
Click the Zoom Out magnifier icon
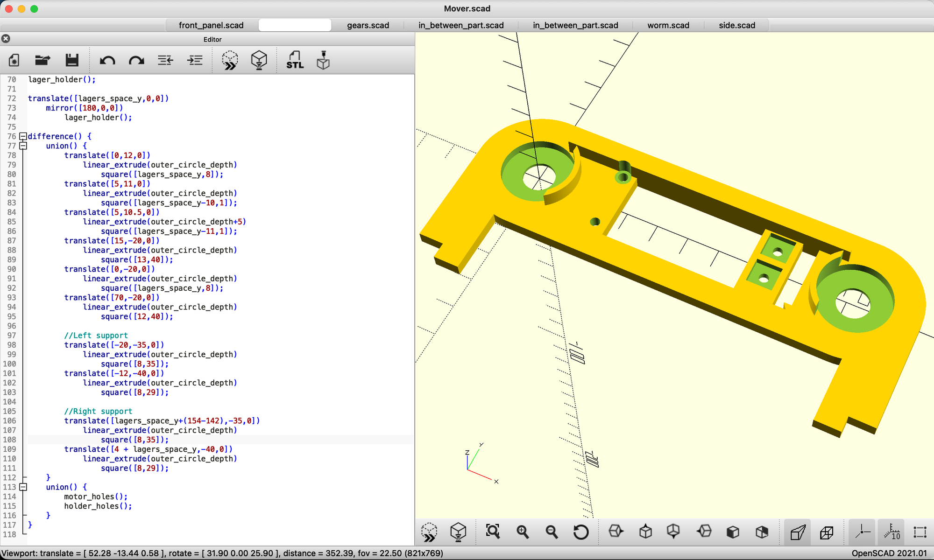pos(552,532)
